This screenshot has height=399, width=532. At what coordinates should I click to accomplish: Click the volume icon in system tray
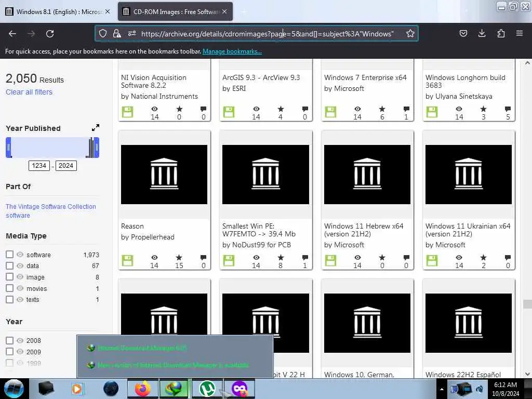pos(480,389)
